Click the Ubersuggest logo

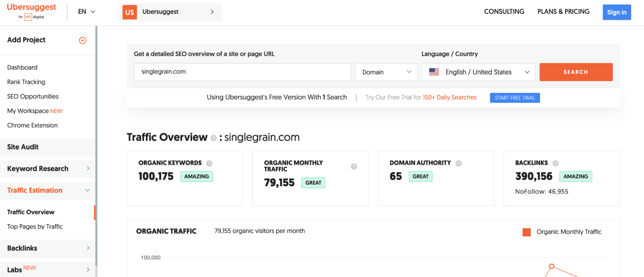click(x=31, y=11)
